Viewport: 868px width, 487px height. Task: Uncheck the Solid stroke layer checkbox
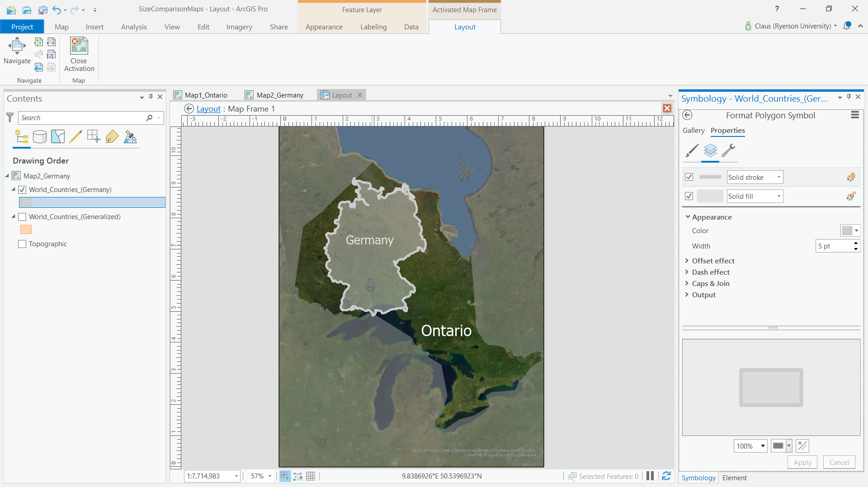[x=689, y=177]
